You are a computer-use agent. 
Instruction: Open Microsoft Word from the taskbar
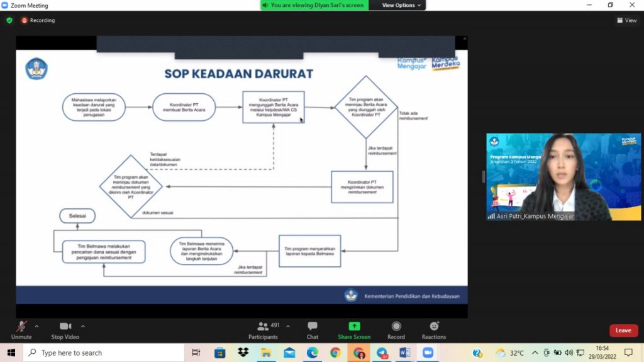[404, 353]
